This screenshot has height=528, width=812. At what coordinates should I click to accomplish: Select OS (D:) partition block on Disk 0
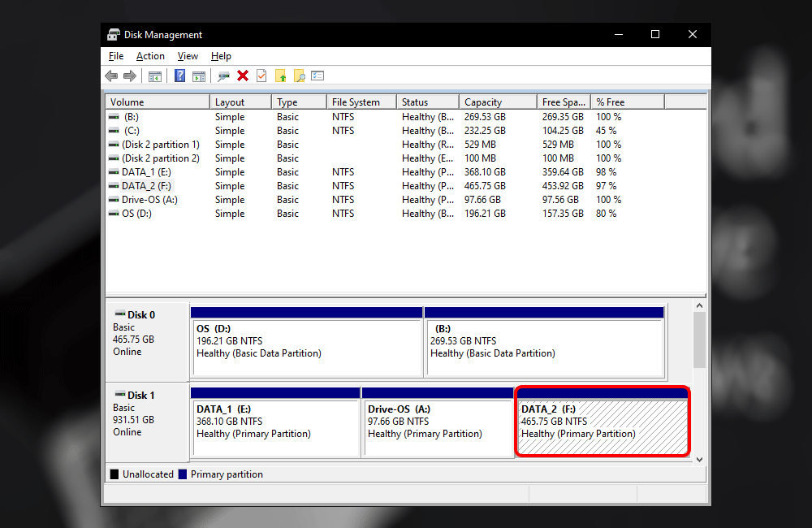point(307,342)
